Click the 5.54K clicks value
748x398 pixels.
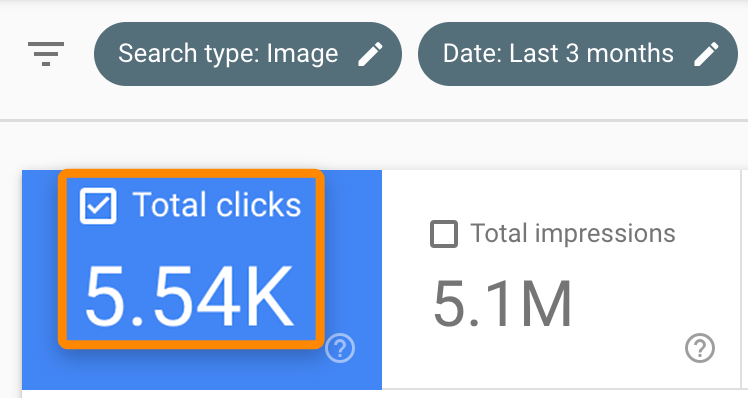pos(189,297)
